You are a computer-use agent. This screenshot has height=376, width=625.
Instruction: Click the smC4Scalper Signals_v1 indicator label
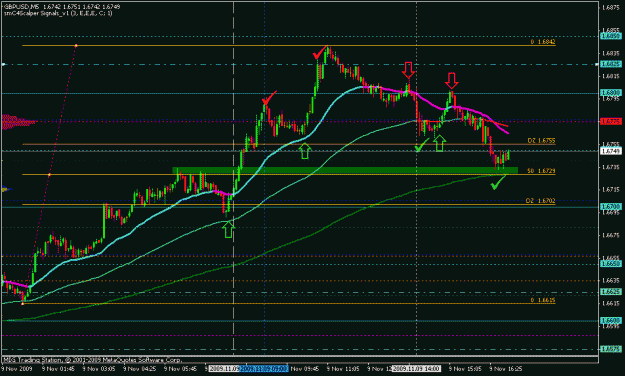coord(58,13)
